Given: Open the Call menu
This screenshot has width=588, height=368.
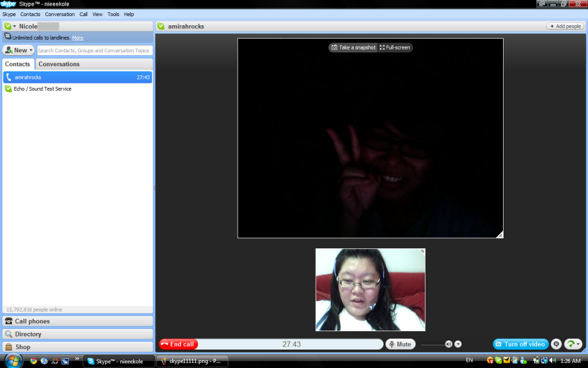Looking at the screenshot, I should pyautogui.click(x=83, y=14).
